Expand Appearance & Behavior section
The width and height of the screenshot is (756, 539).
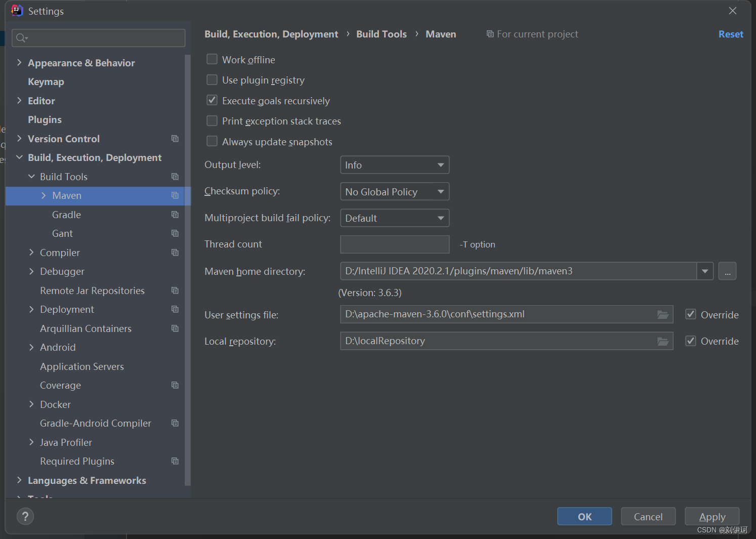click(x=19, y=62)
